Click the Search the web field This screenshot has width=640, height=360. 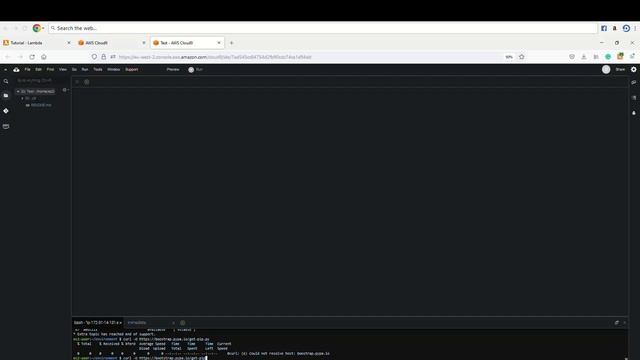[322, 28]
